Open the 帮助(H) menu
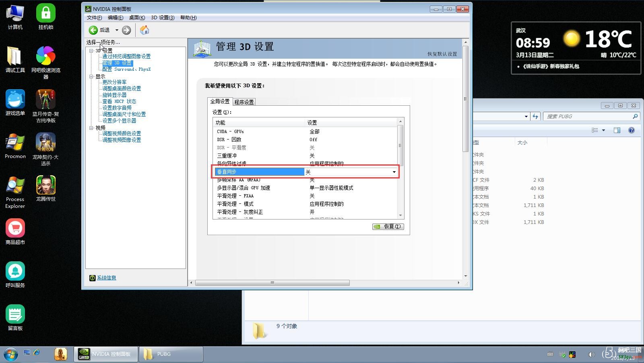Image resolution: width=644 pixels, height=363 pixels. click(188, 18)
